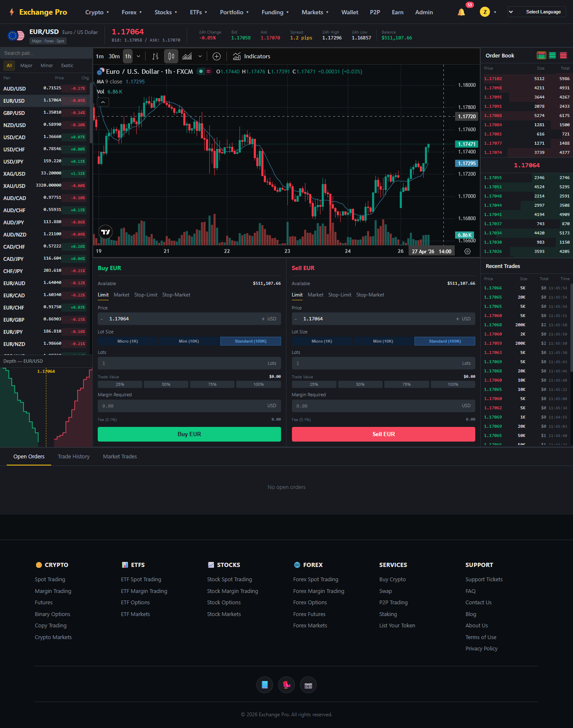Set Buy amount to 100% of balance
This screenshot has height=728, width=573.
[258, 384]
